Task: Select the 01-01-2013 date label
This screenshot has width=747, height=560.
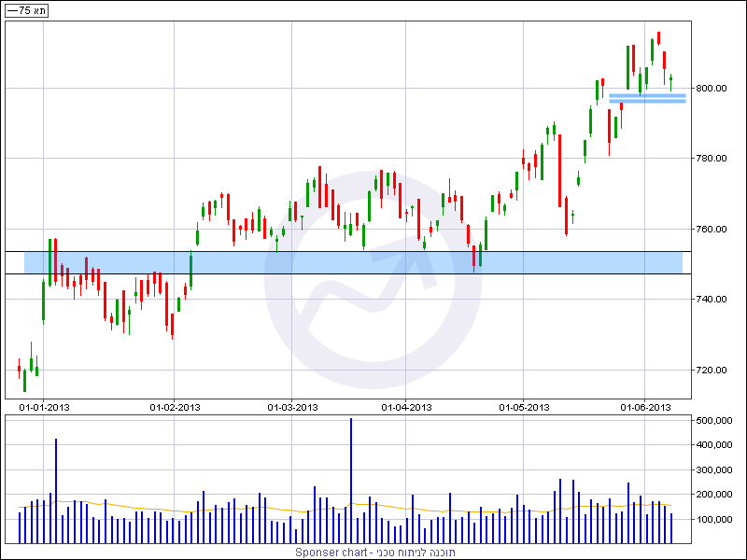Action: tap(44, 408)
